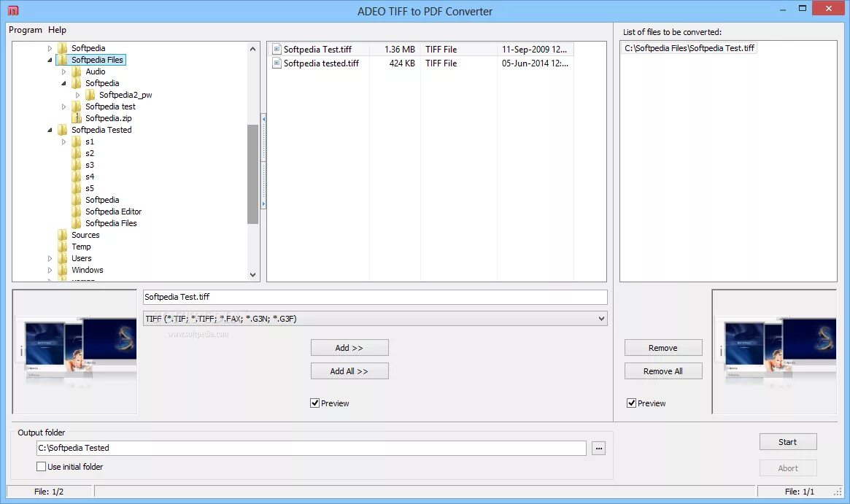Expand the Softpedia test folder node
The image size is (850, 504).
tap(63, 106)
